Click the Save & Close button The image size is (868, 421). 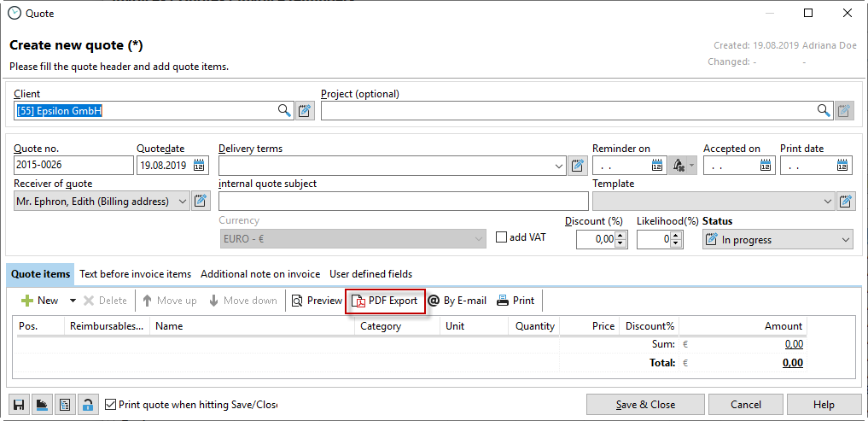pos(645,405)
